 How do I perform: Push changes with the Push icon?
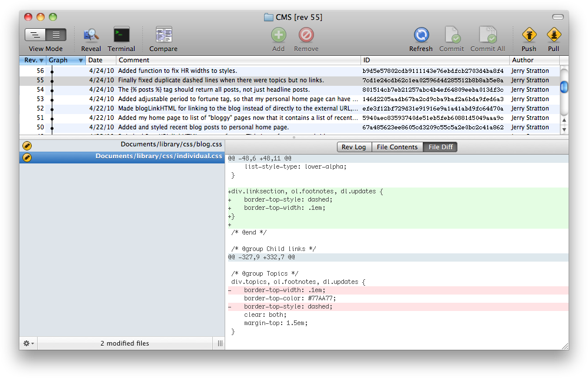coord(529,35)
